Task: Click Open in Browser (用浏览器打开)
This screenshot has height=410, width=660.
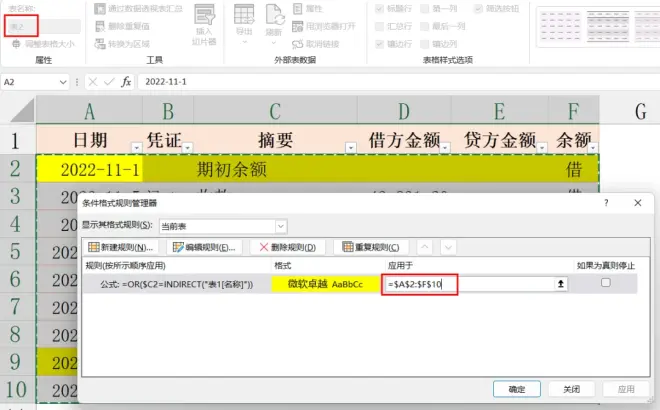Action: (324, 26)
